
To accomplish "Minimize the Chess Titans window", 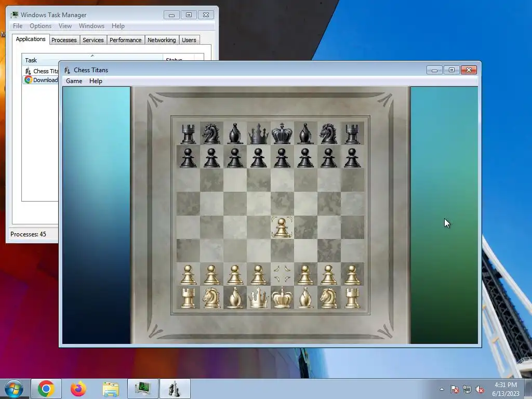I will [x=435, y=70].
